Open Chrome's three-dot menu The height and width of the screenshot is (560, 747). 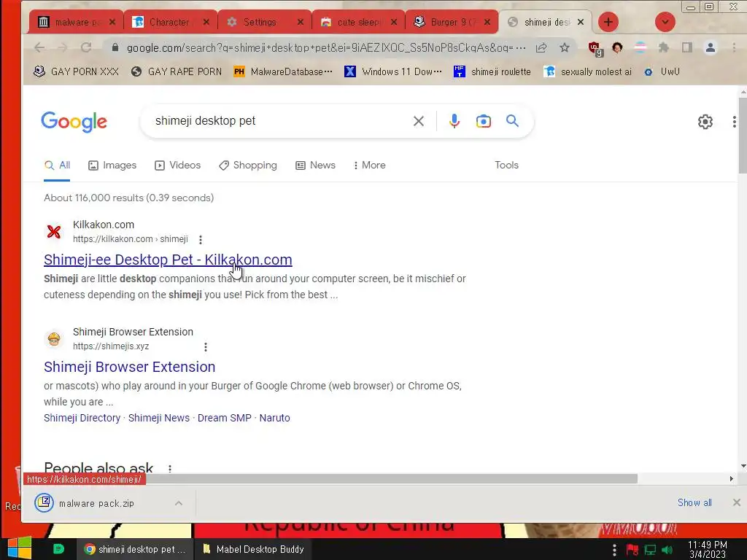click(734, 47)
